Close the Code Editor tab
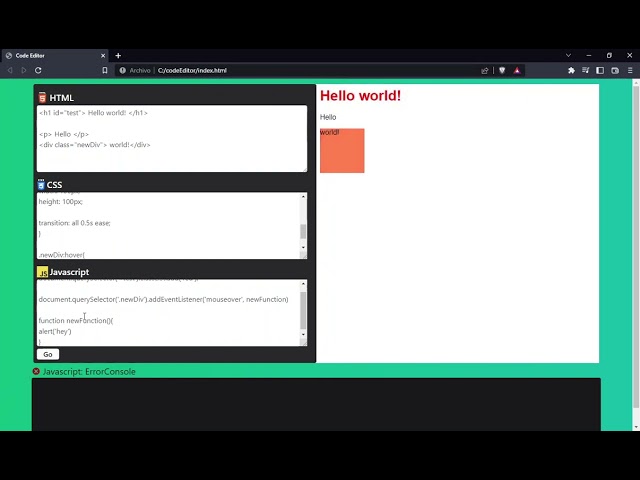 [103, 56]
